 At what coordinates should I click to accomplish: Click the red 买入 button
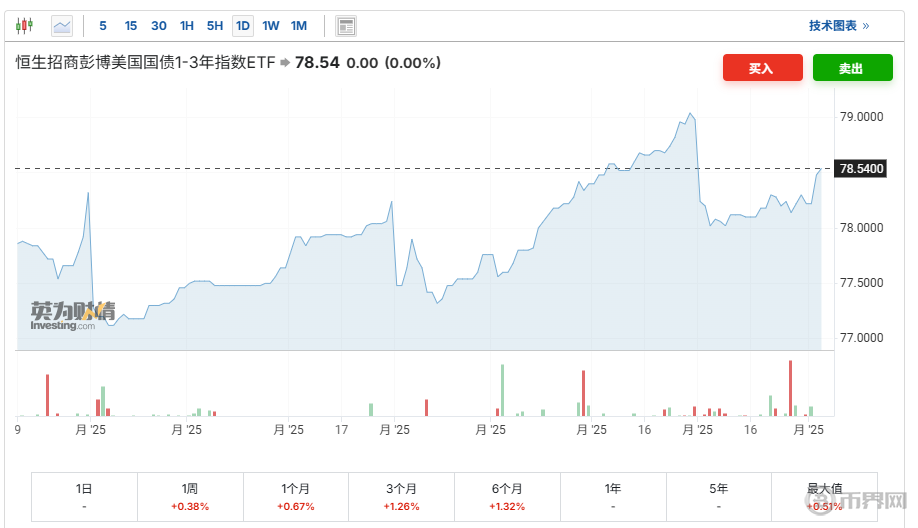coord(762,68)
